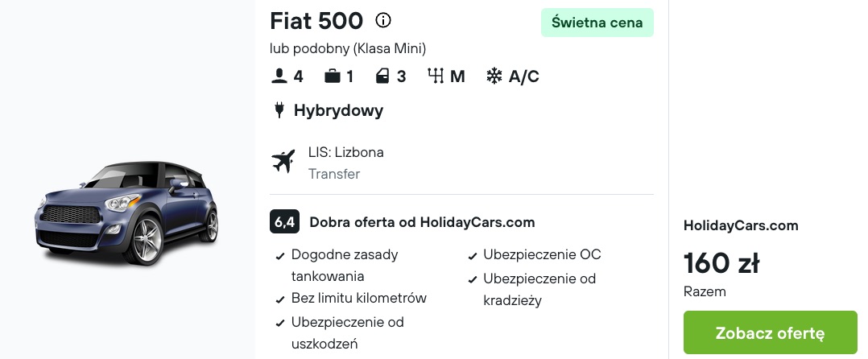Image resolution: width=868 pixels, height=359 pixels.
Task: Click the blue car thumbnail image
Action: tap(126, 213)
